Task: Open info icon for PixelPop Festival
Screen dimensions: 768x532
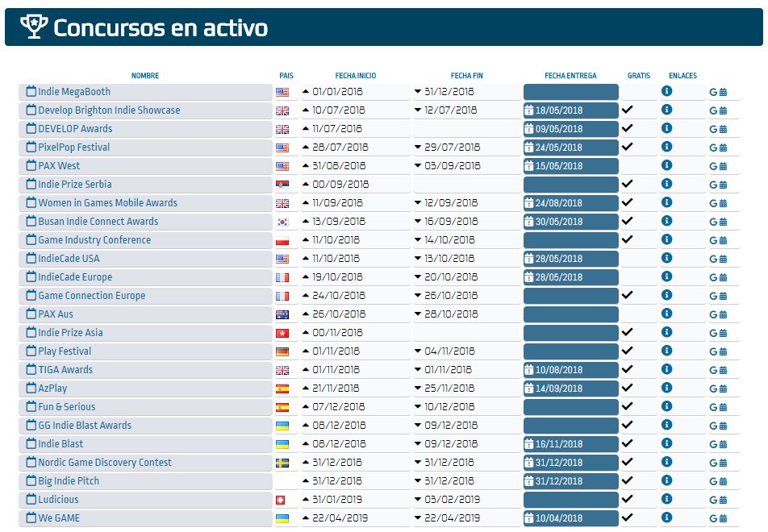Action: (666, 147)
